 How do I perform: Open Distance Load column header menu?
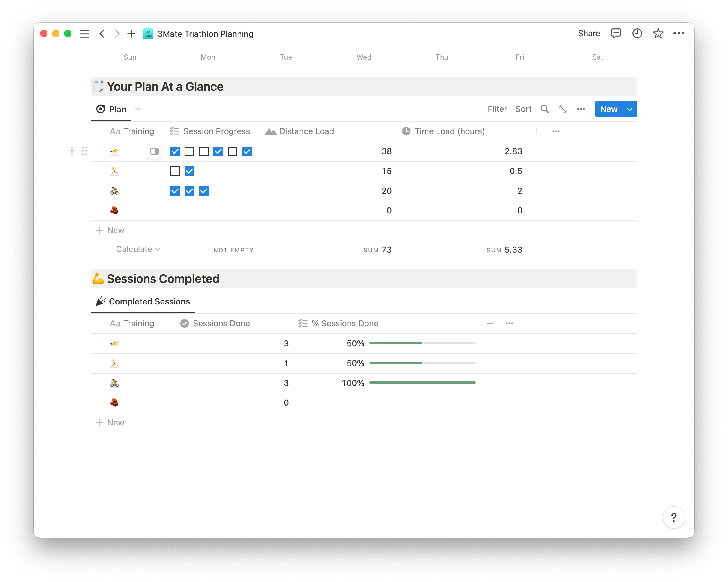coord(300,131)
